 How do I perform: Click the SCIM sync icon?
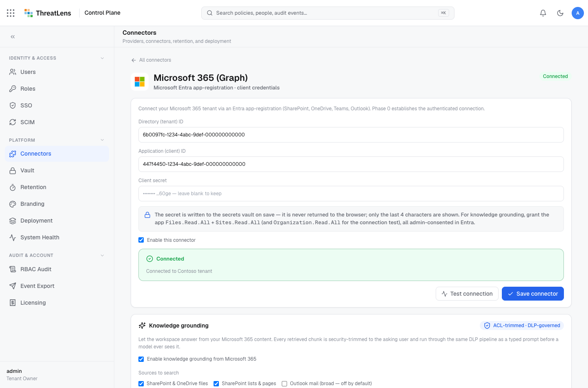point(13,122)
